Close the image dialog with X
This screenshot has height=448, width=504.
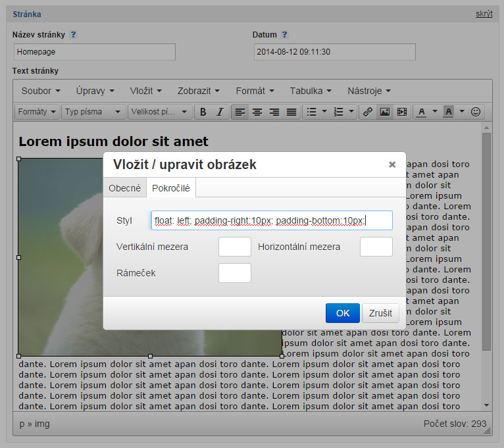click(x=392, y=164)
